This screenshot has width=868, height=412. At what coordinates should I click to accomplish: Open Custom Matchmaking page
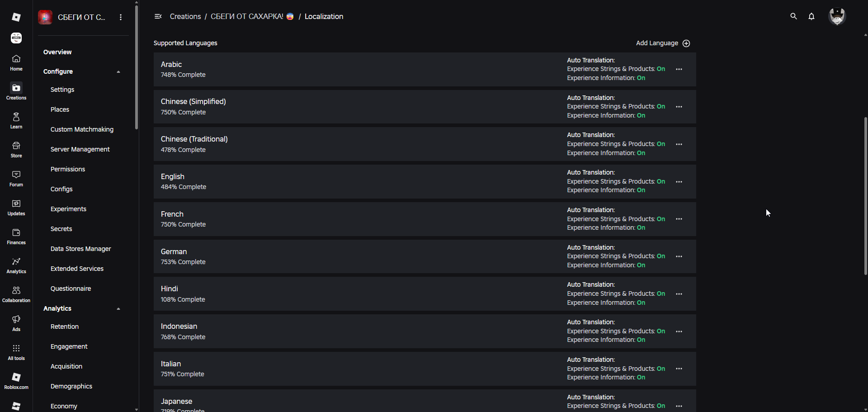coord(82,129)
